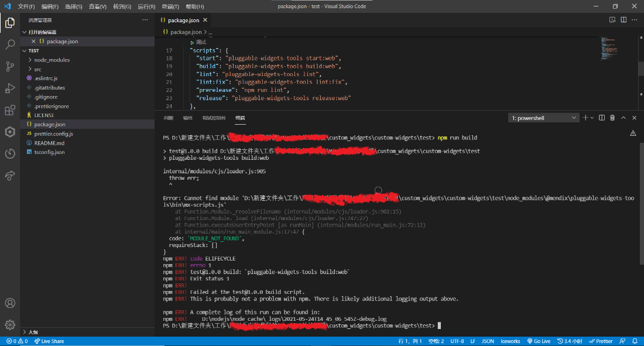
Task: Show errors and warnings count in status bar
Action: pos(17,341)
